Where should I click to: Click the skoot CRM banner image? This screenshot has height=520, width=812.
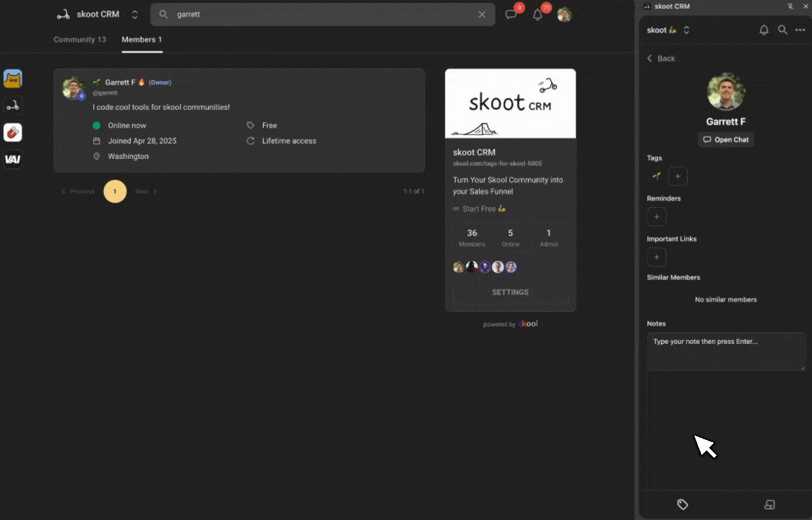click(x=510, y=103)
